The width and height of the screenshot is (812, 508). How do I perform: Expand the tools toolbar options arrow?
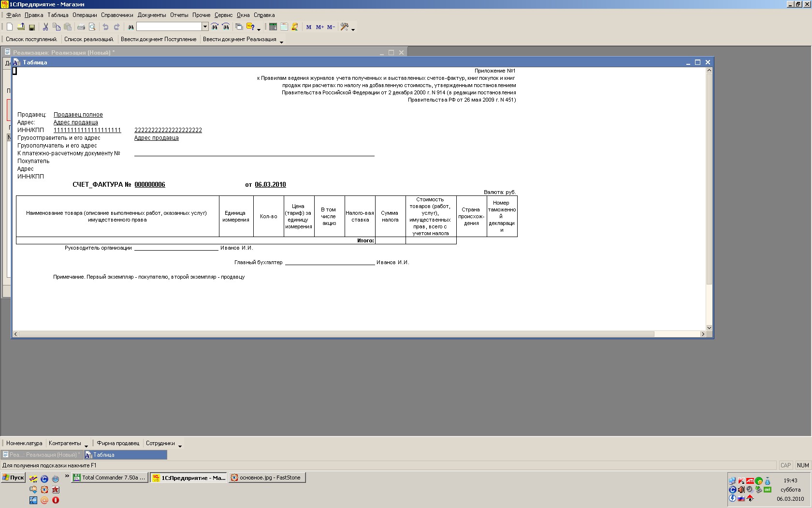pyautogui.click(x=353, y=30)
